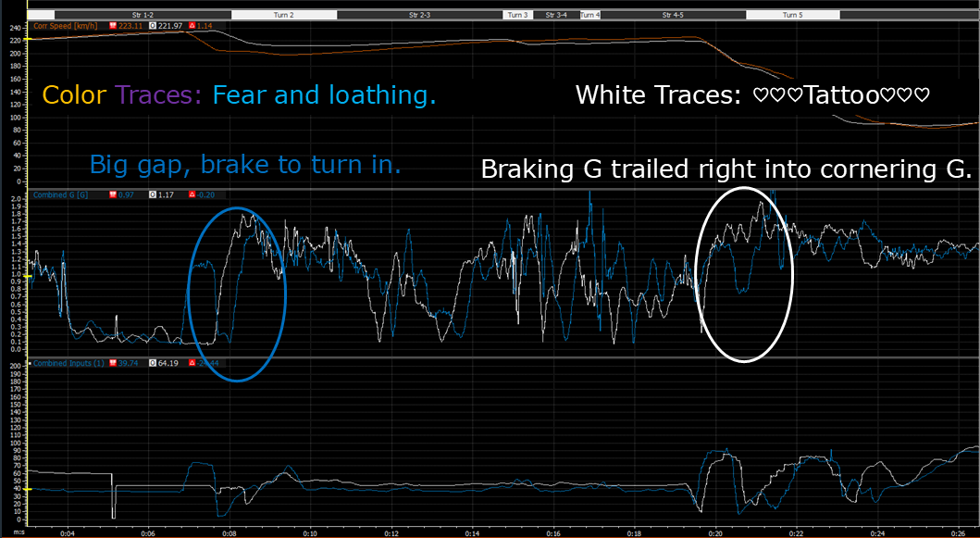Click the 0:24 time axis label
980x538 pixels.
[x=877, y=533]
